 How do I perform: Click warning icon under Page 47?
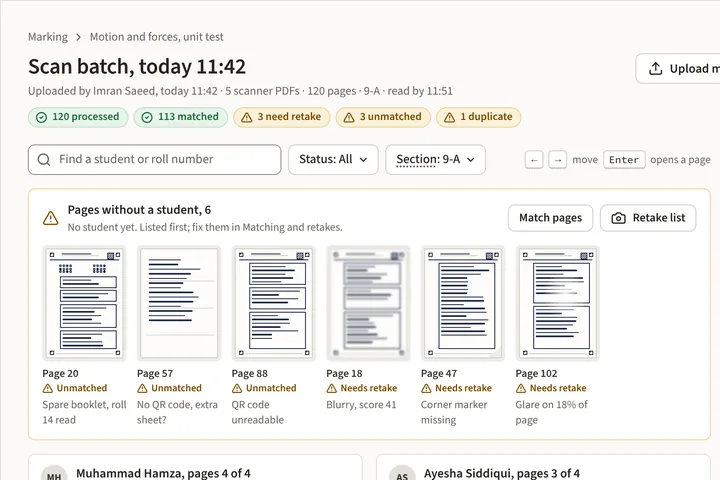[x=426, y=389]
